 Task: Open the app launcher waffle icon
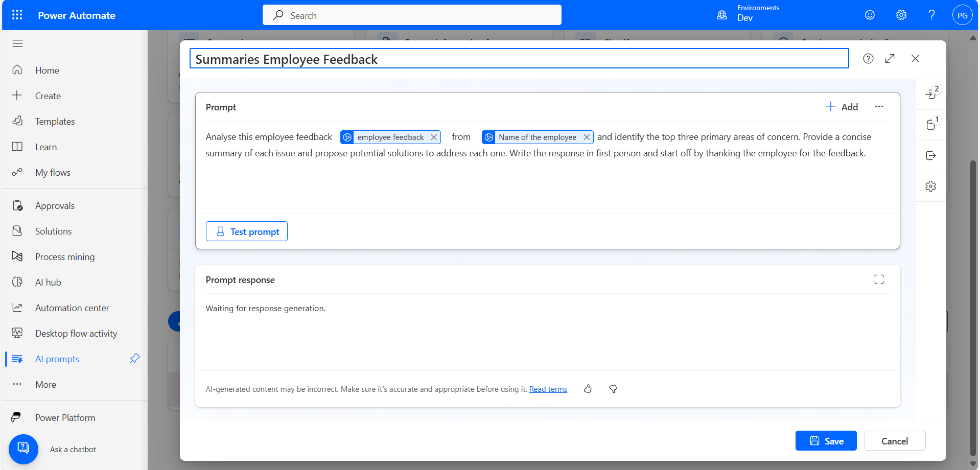(x=17, y=15)
